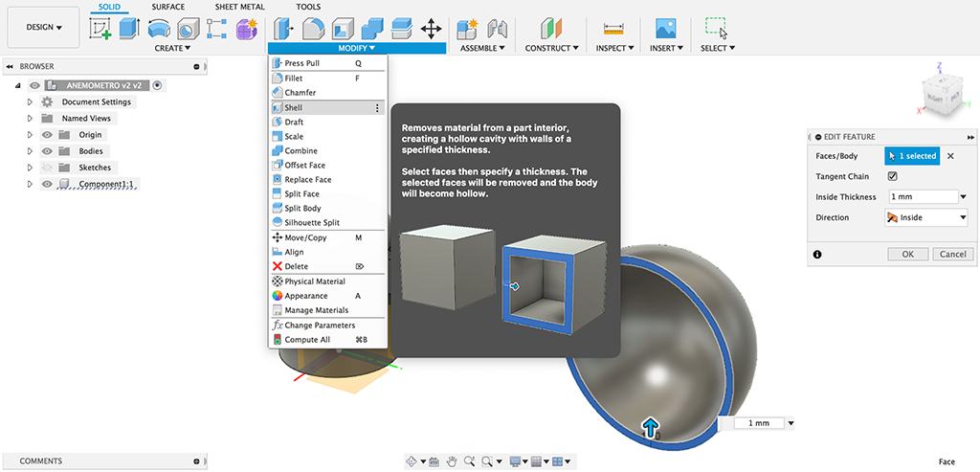The height and width of the screenshot is (472, 980).
Task: Show the hidden Sketches folder
Action: pyautogui.click(x=47, y=168)
